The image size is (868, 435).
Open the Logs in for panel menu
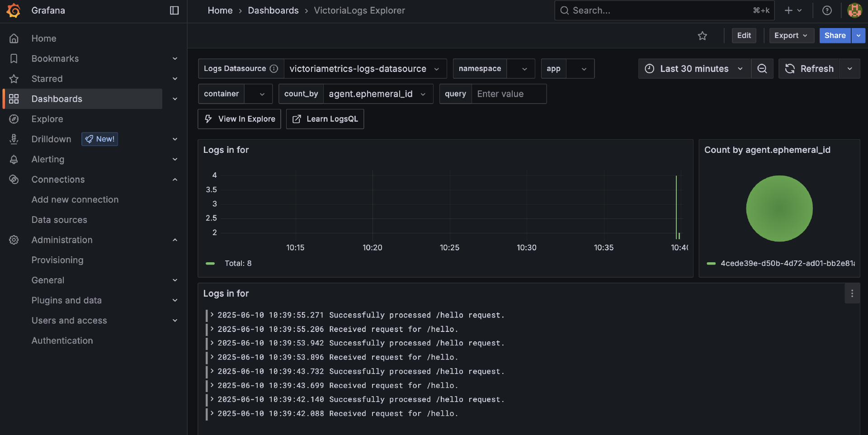(x=852, y=293)
